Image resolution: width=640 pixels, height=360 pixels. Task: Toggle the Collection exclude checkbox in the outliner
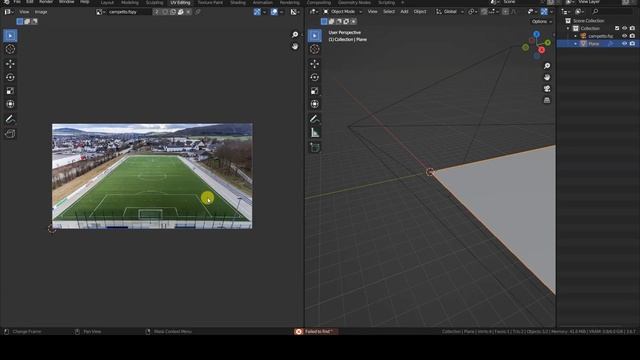[x=617, y=28]
